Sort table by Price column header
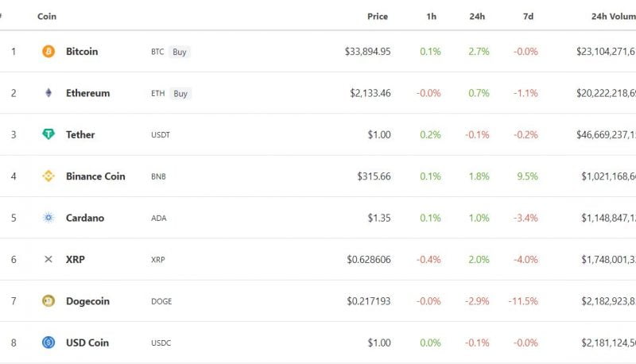 coord(377,16)
